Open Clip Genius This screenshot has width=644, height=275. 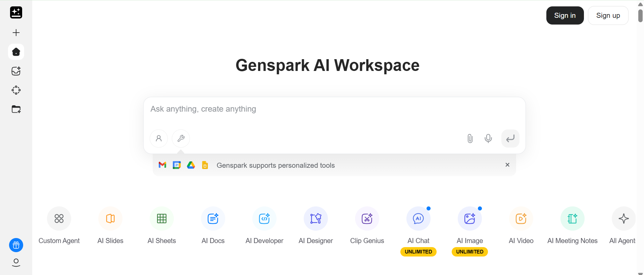pyautogui.click(x=367, y=226)
